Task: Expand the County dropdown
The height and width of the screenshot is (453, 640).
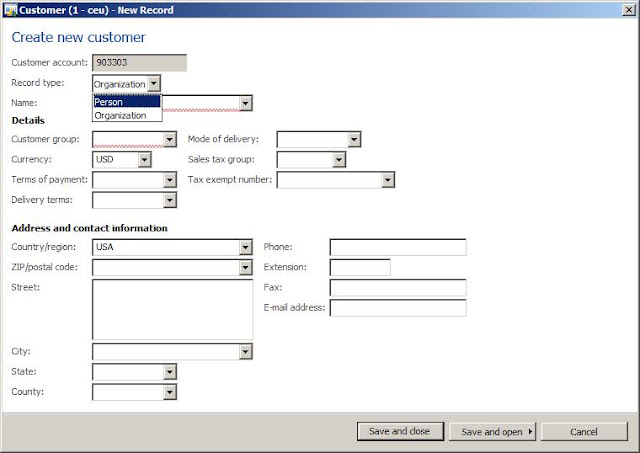Action: click(x=170, y=392)
